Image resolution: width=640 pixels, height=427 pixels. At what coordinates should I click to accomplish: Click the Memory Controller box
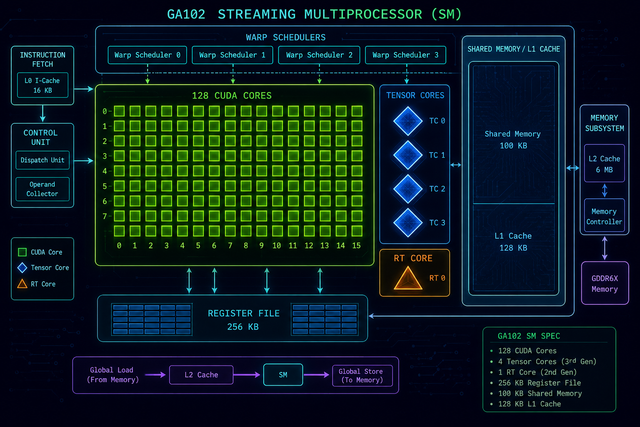pyautogui.click(x=604, y=216)
